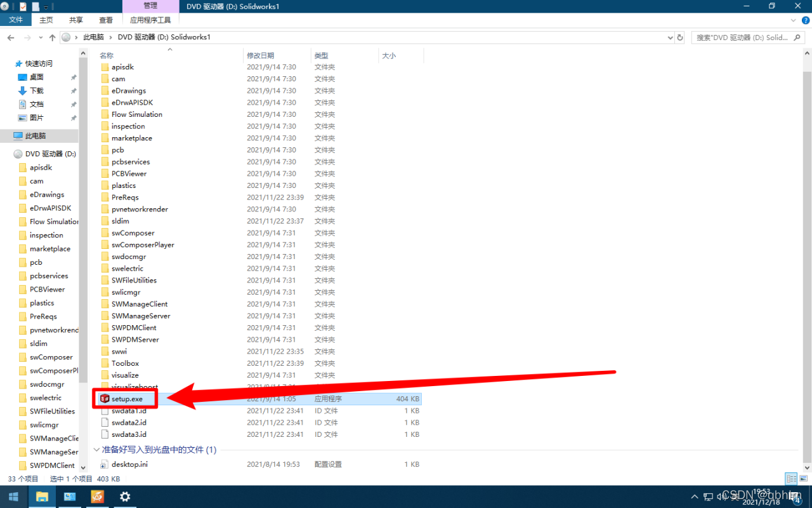Switch to the 查看 ribbon tab

tap(106, 20)
